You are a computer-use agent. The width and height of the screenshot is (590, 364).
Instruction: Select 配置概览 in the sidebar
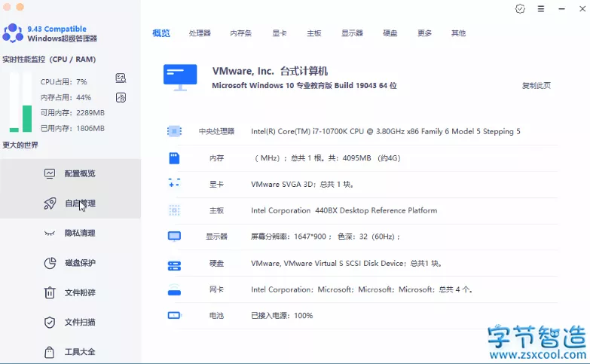(70, 173)
